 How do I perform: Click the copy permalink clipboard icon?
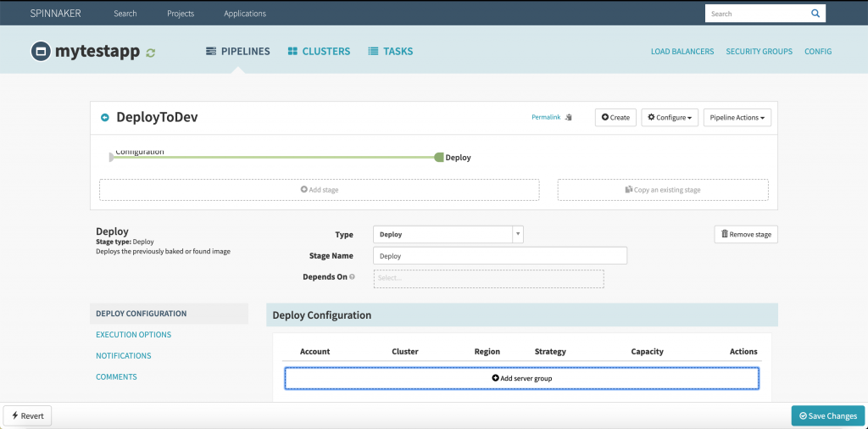tap(570, 117)
